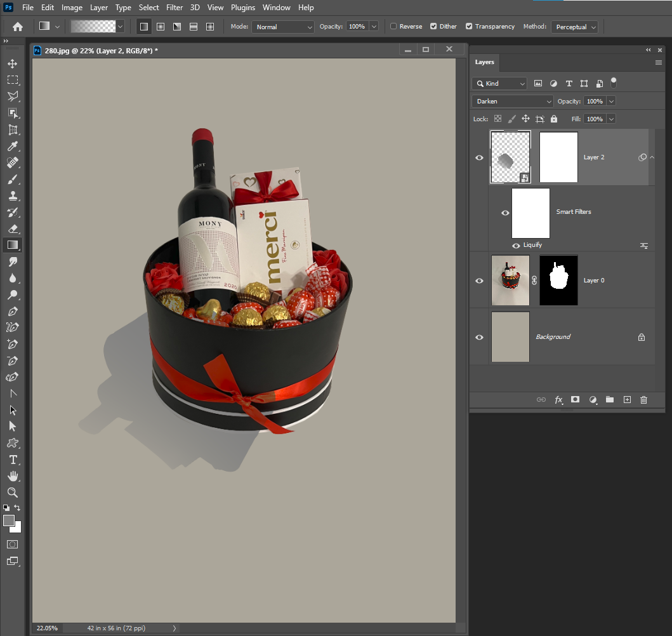
Task: Select the Brush tool
Action: point(13,179)
